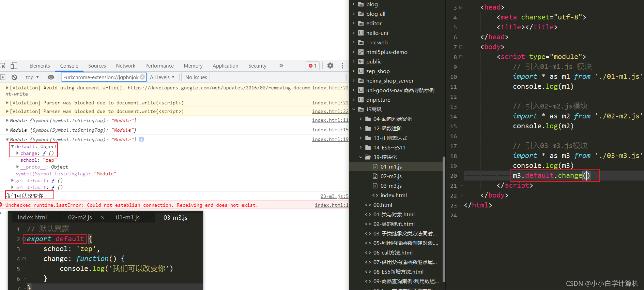Expand the zep_shop project
Image resolution: width=644 pixels, height=290 pixels.
click(354, 71)
